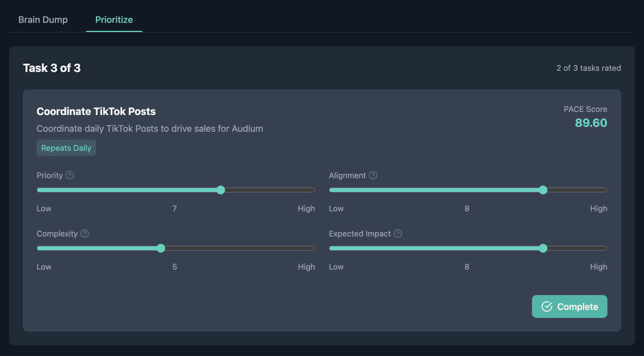Click the Expected Impact slider handle
Image resolution: width=644 pixels, height=356 pixels.
coord(543,248)
